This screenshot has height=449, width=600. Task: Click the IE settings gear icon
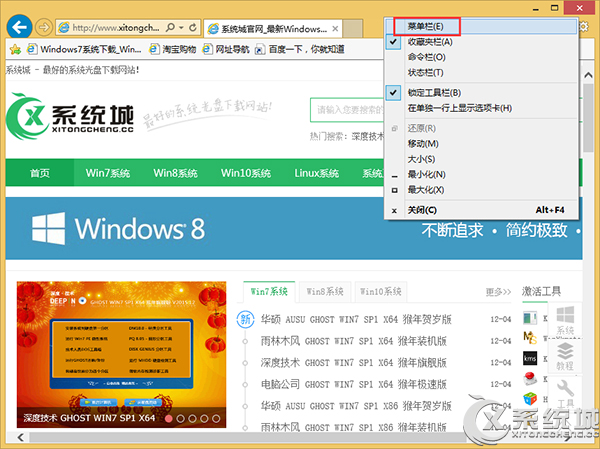pyautogui.click(x=584, y=27)
